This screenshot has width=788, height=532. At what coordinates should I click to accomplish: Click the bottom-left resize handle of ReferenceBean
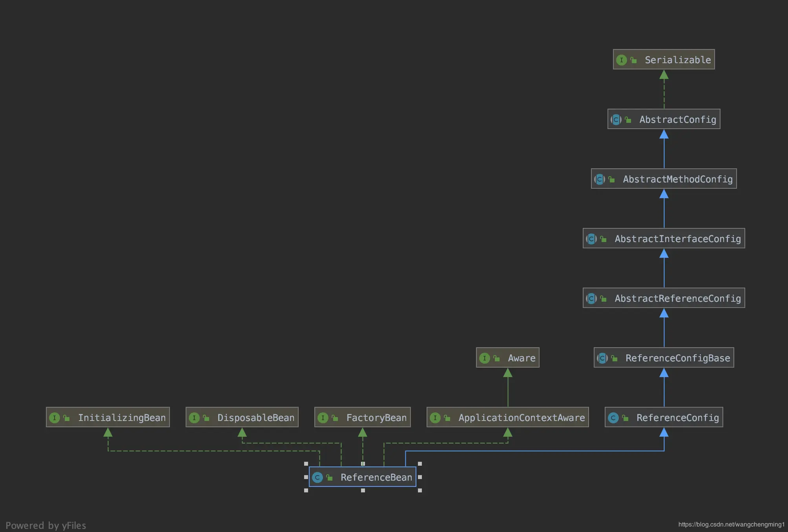tap(306, 490)
